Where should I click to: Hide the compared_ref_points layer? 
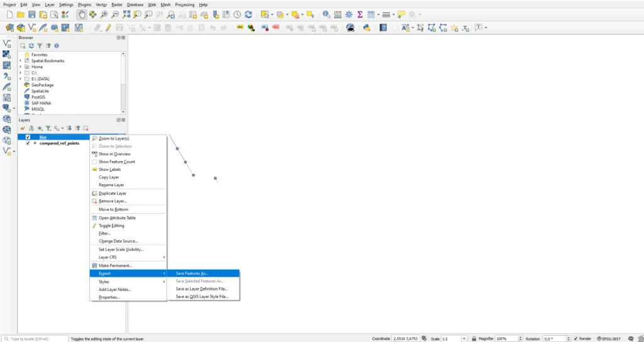28,143
